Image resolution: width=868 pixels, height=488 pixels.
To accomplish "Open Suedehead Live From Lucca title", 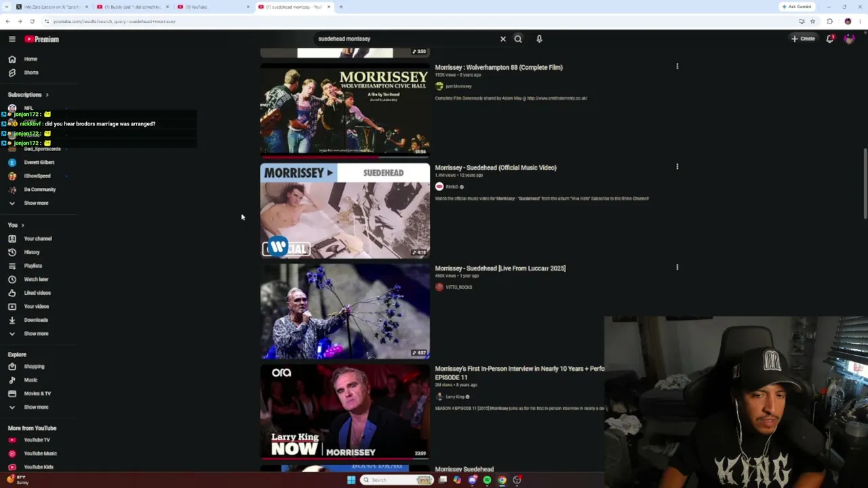I will pyautogui.click(x=500, y=268).
